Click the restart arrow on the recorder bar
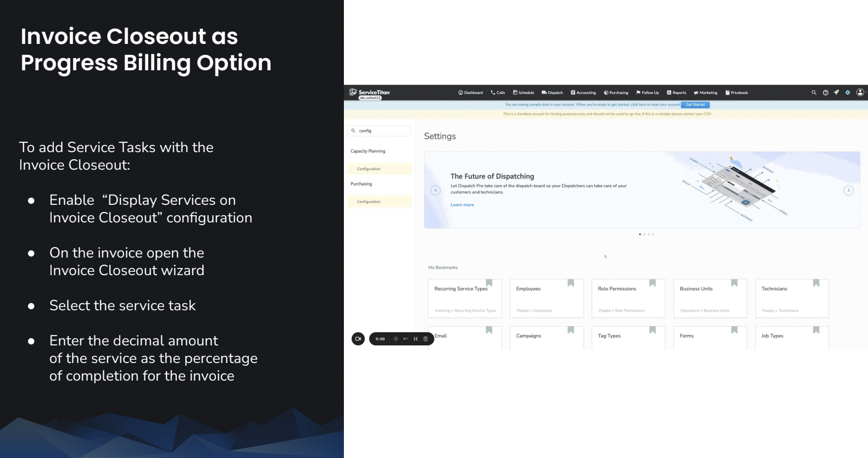The width and height of the screenshot is (868, 458). 405,339
